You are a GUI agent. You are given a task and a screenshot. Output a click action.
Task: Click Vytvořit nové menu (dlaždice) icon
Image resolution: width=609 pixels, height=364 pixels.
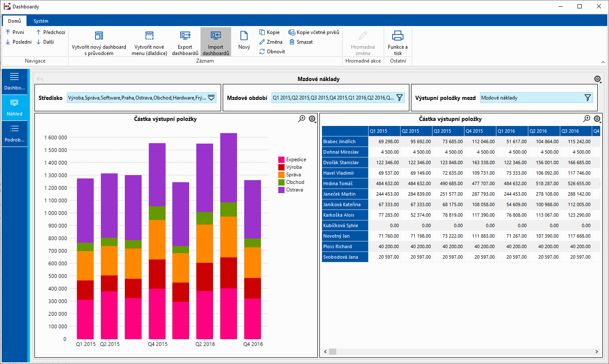click(149, 36)
